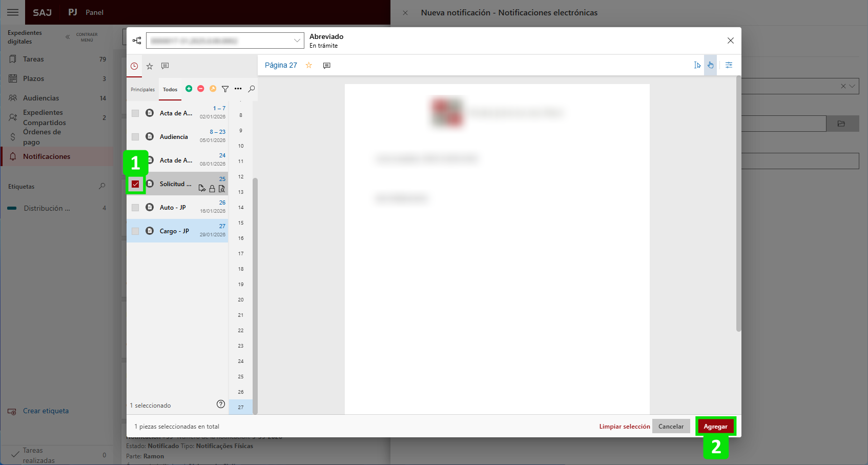
Task: Open the viewer settings sliders icon
Action: coord(729,65)
